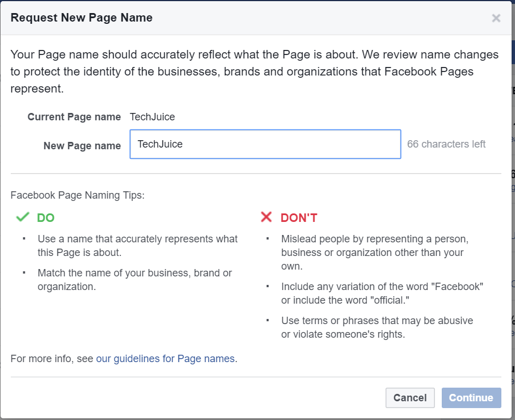Open our guidelines for Page names link

[165, 359]
